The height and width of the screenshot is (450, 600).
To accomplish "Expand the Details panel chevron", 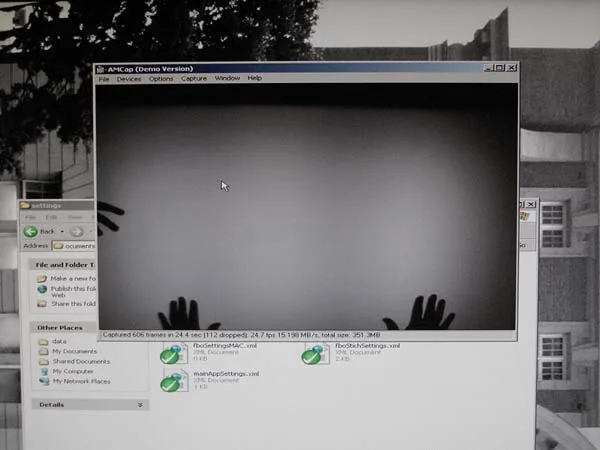I will pos(140,405).
